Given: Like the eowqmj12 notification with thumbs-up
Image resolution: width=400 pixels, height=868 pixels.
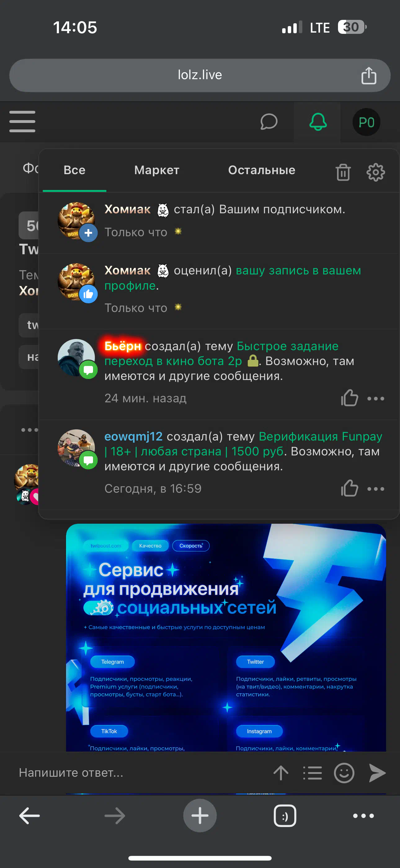Looking at the screenshot, I should point(349,489).
